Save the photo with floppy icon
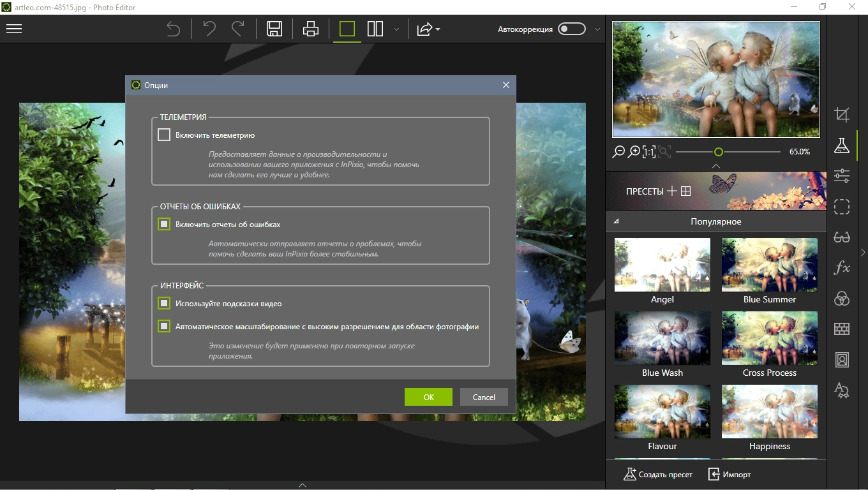The image size is (868, 490). tap(274, 29)
